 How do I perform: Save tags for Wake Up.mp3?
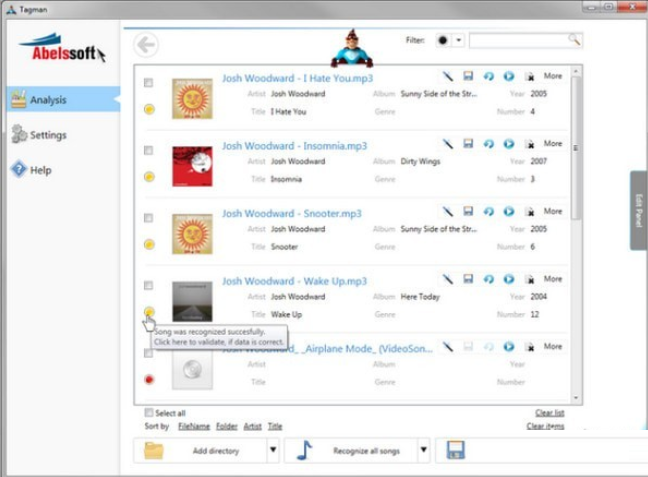(x=468, y=279)
